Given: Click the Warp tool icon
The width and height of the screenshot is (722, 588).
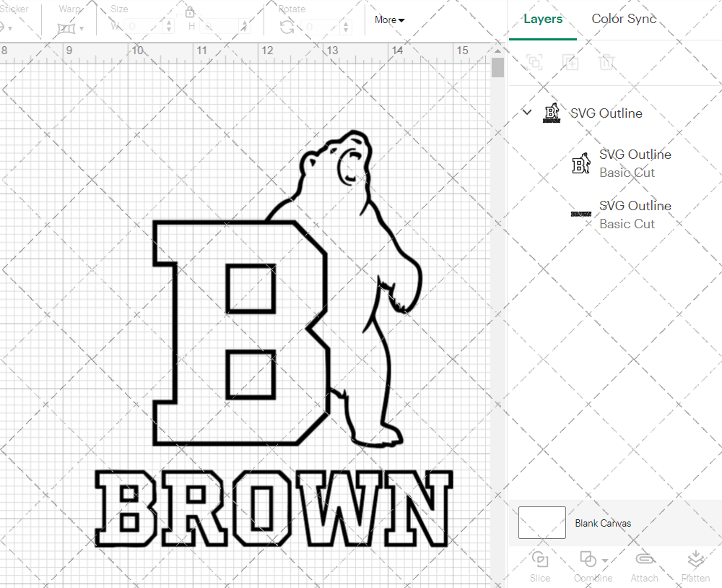Looking at the screenshot, I should (x=64, y=27).
